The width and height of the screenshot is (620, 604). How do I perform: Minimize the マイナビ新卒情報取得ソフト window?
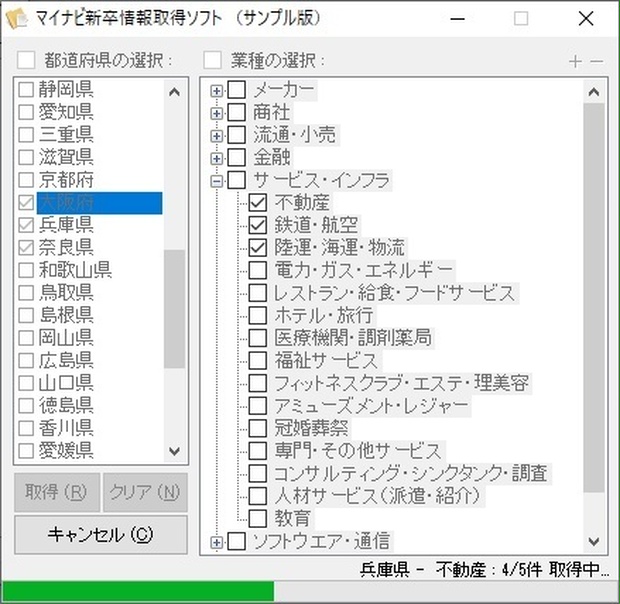[457, 19]
